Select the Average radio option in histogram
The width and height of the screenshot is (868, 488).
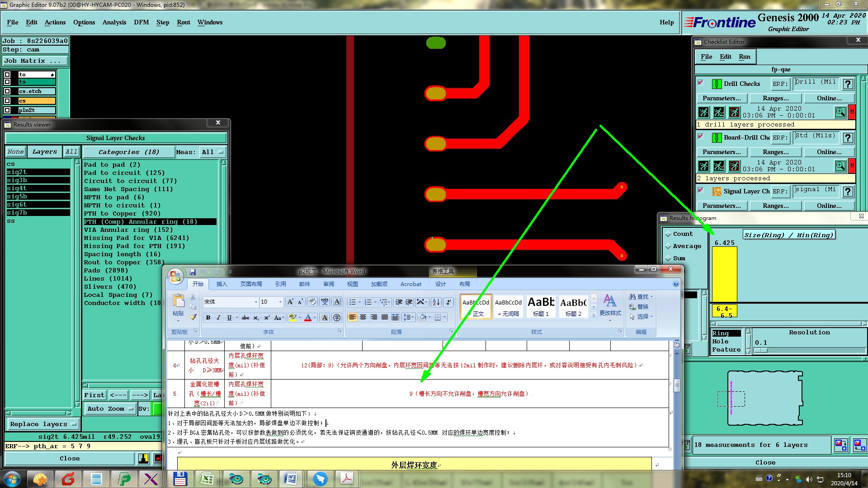click(668, 246)
